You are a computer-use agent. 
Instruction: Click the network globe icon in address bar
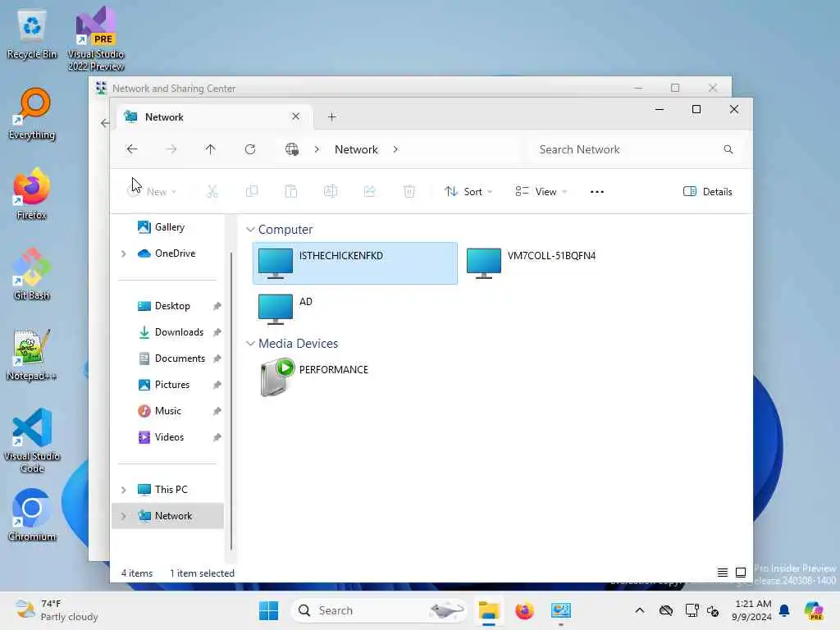[292, 149]
